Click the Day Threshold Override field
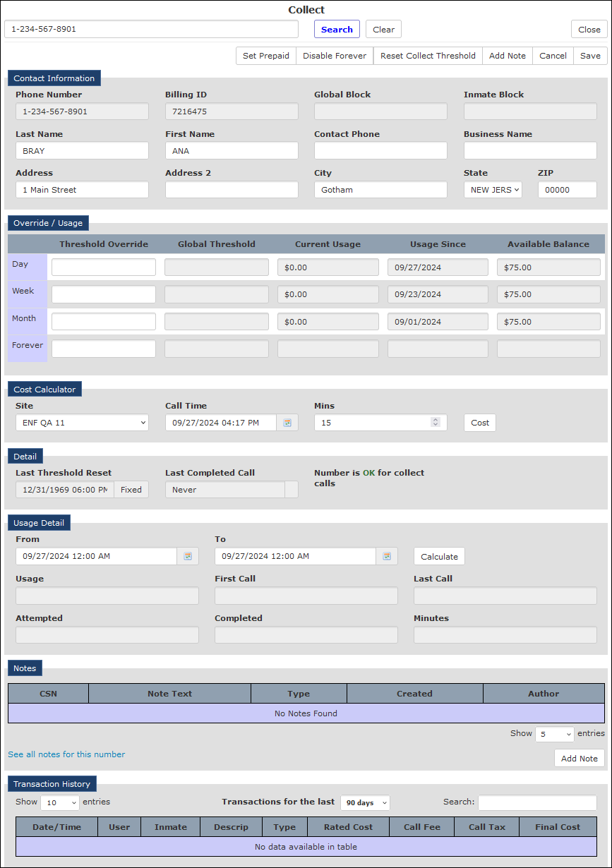Screen dimensions: 612x868 pos(104,267)
